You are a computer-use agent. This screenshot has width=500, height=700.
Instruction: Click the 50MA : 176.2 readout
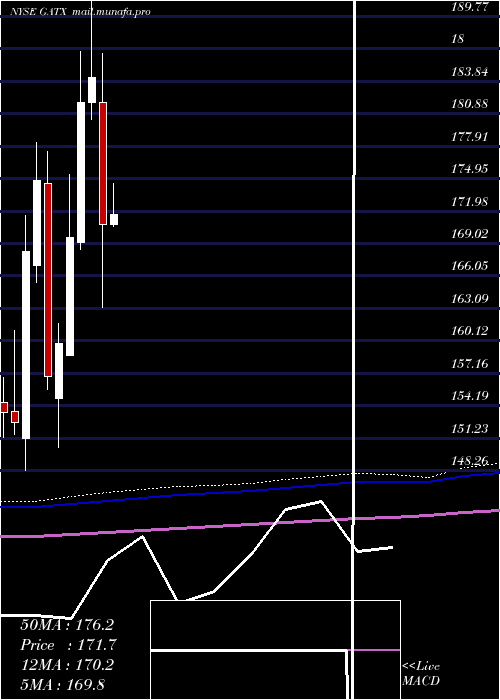[x=67, y=625]
